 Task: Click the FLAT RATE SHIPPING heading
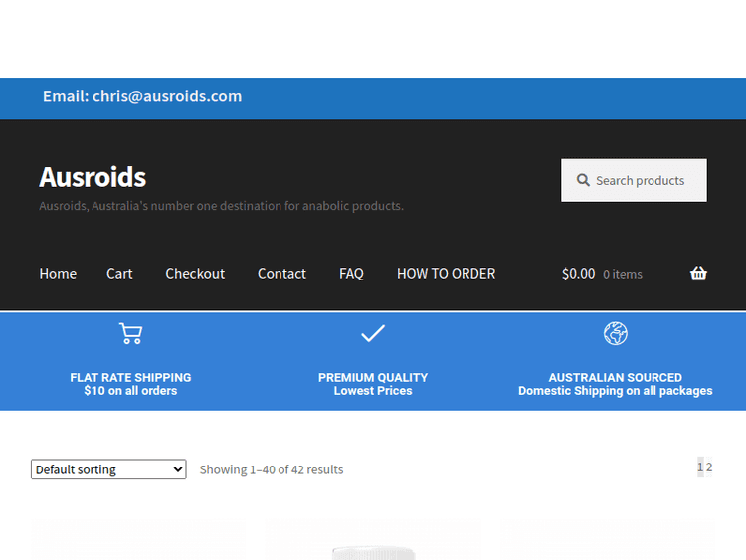click(x=131, y=377)
